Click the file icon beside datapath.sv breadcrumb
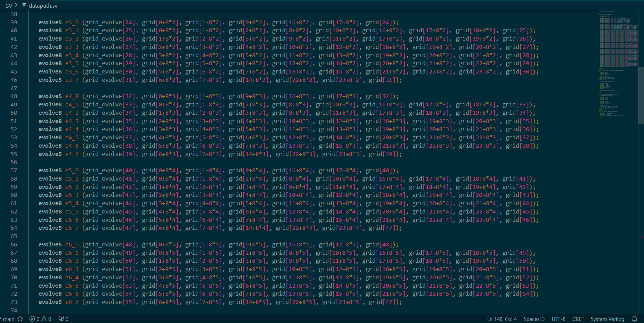The image size is (644, 323). (x=24, y=6)
